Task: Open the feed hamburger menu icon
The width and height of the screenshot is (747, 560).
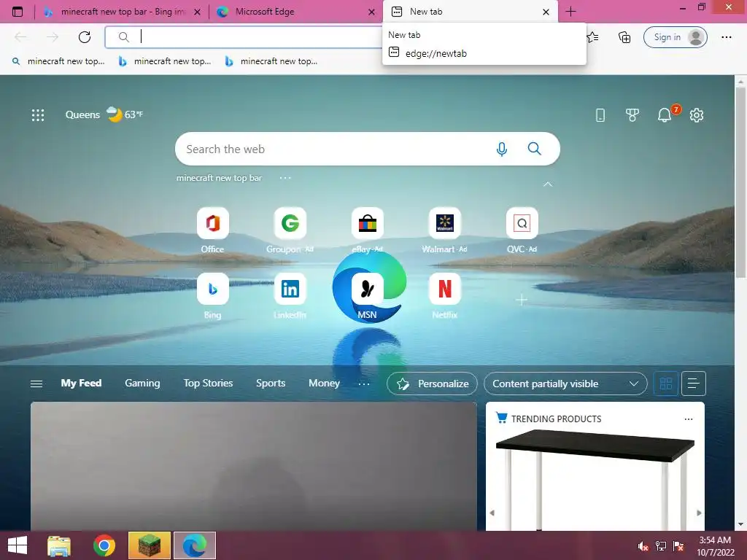Action: click(x=36, y=384)
